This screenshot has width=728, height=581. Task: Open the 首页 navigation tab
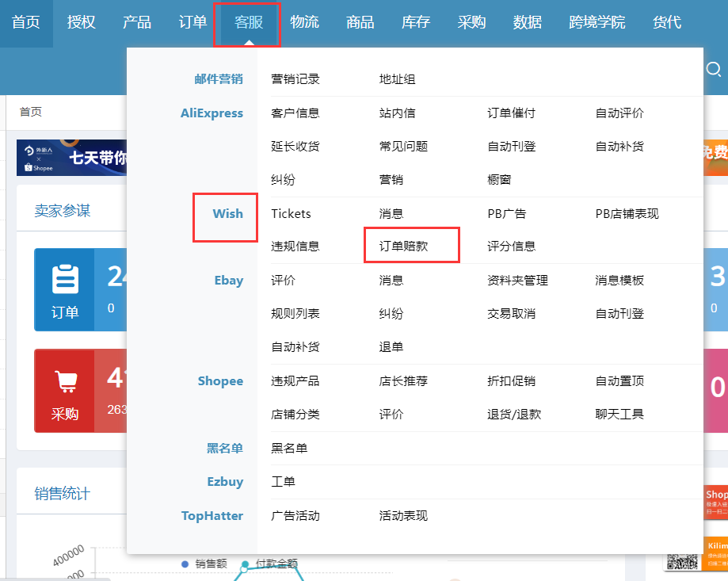(x=26, y=22)
